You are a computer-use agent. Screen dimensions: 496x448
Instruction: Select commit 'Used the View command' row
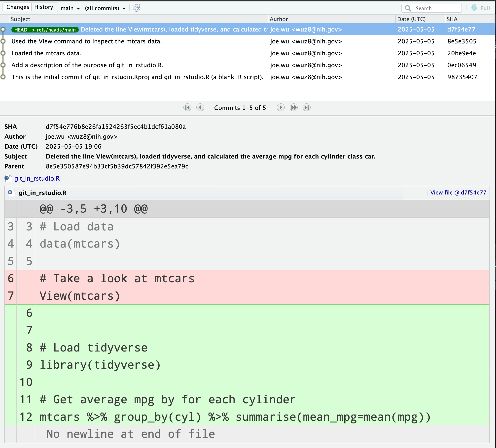pos(86,41)
